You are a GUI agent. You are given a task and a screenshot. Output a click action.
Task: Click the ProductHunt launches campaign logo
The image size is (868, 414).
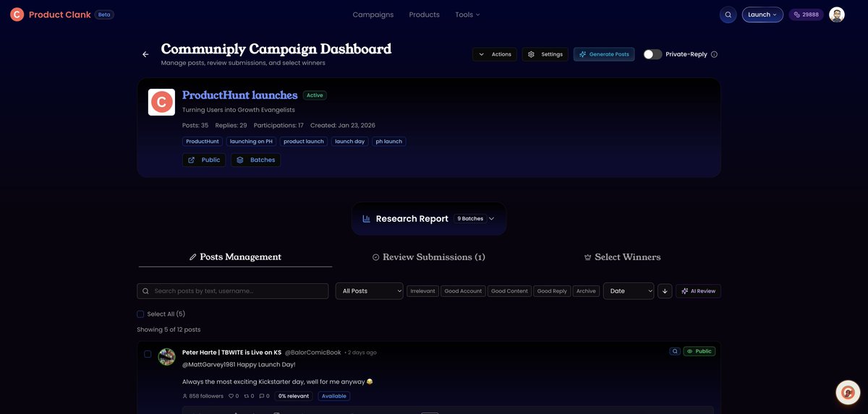(161, 102)
